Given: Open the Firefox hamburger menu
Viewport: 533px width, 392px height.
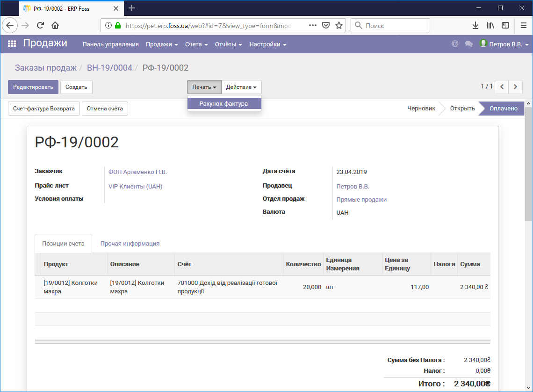Looking at the screenshot, I should (524, 25).
